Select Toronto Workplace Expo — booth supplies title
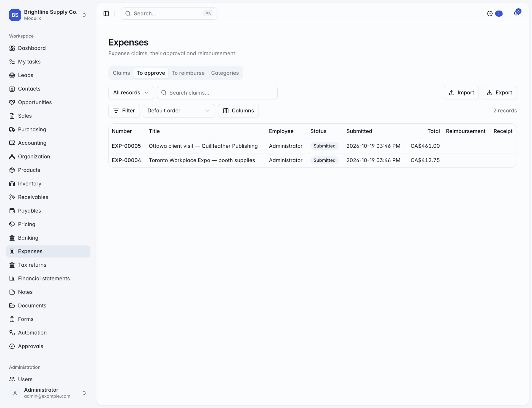 pos(202,160)
